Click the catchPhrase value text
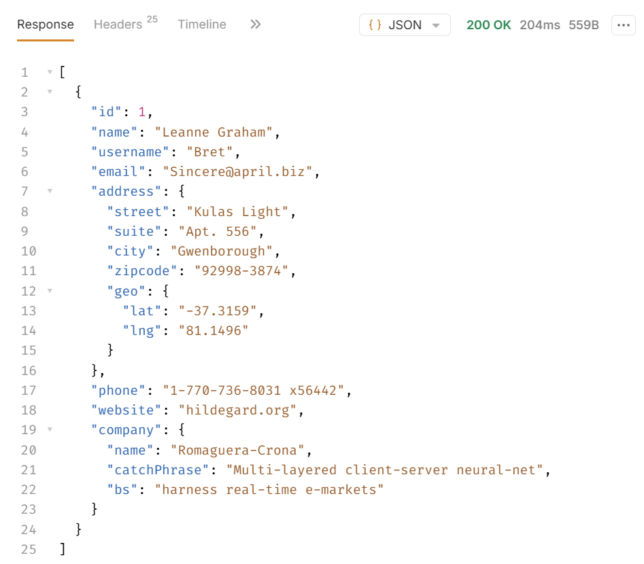Viewport: 644px width, 564px height. 387,470
